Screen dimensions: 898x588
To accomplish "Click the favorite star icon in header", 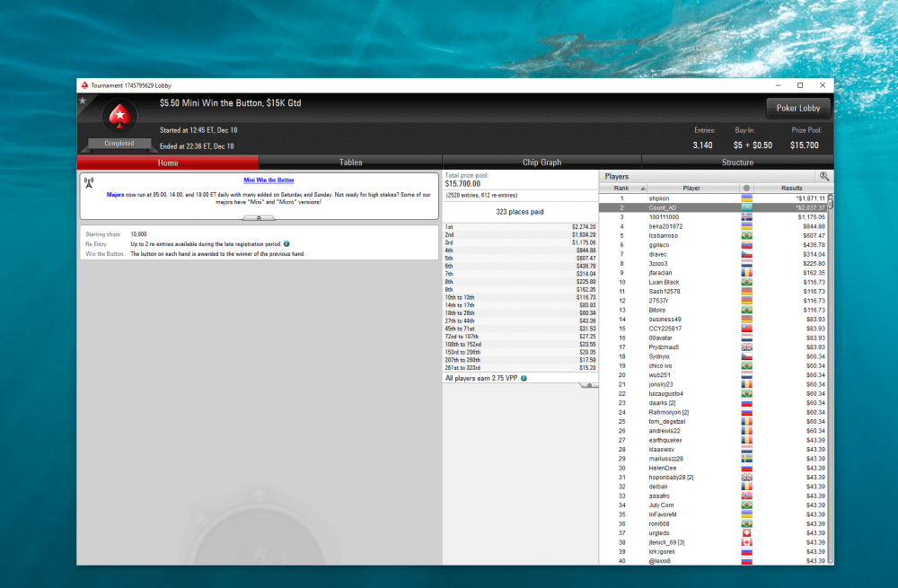I will point(84,101).
